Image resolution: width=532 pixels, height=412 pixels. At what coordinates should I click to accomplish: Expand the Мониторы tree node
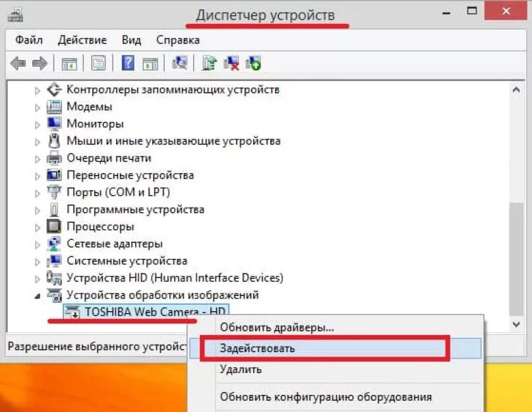38,125
